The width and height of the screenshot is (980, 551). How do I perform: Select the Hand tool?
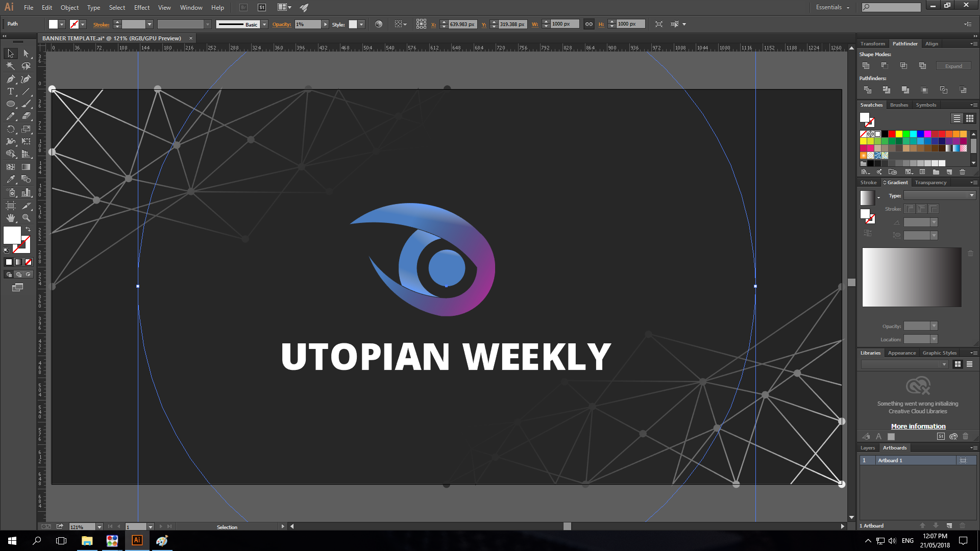point(10,218)
